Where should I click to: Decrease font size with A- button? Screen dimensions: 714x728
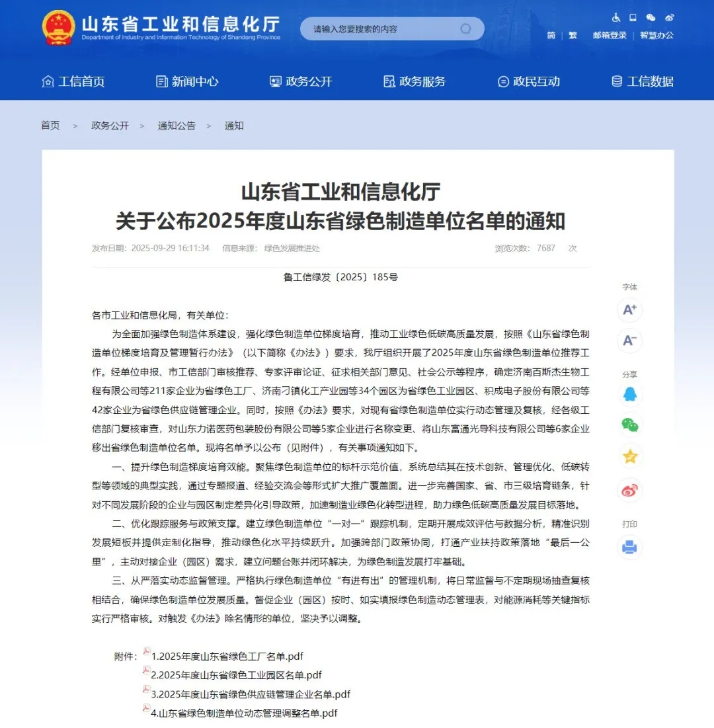tap(629, 341)
